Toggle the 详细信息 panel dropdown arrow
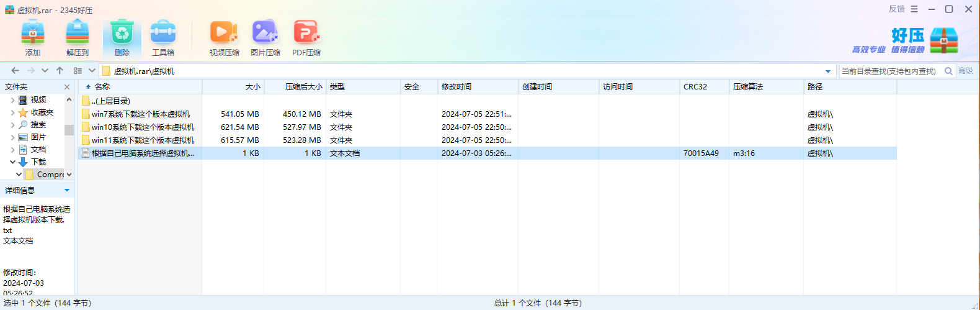The image size is (980, 310). (x=67, y=190)
